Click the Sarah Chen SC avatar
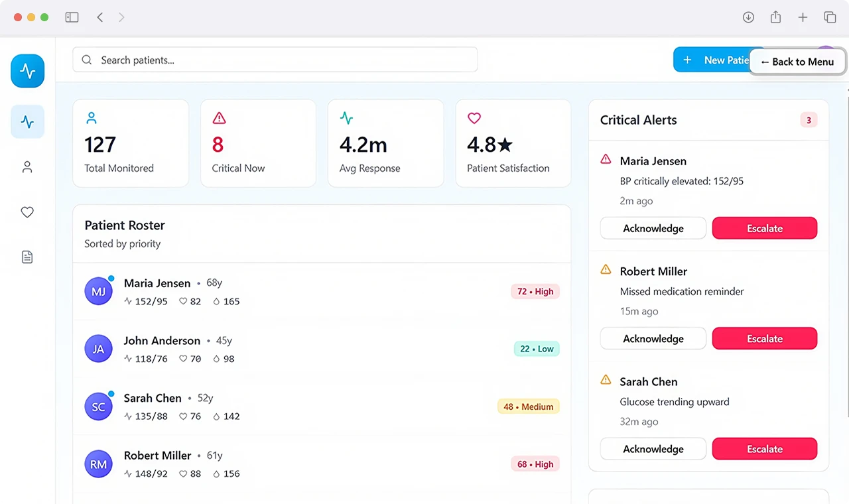Image resolution: width=849 pixels, height=504 pixels. point(98,407)
